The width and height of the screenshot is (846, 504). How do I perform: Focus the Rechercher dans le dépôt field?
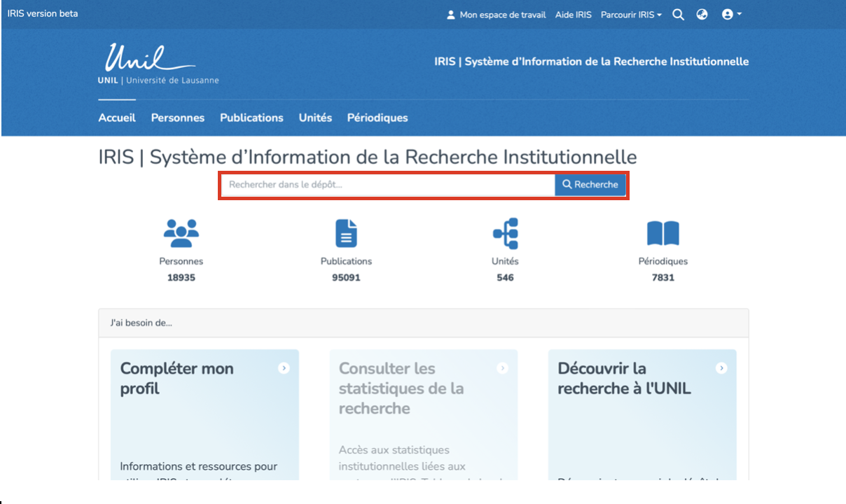click(389, 185)
